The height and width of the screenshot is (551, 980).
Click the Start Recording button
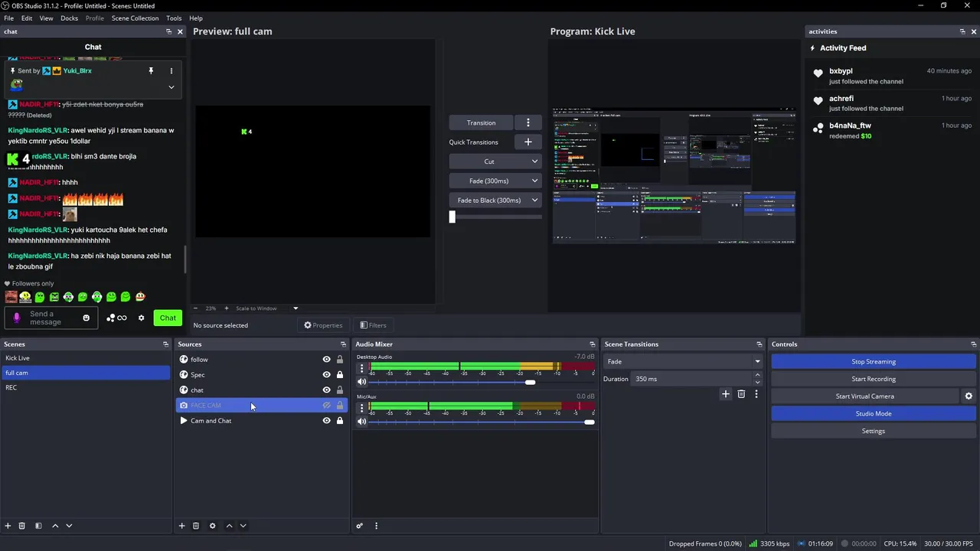(874, 379)
